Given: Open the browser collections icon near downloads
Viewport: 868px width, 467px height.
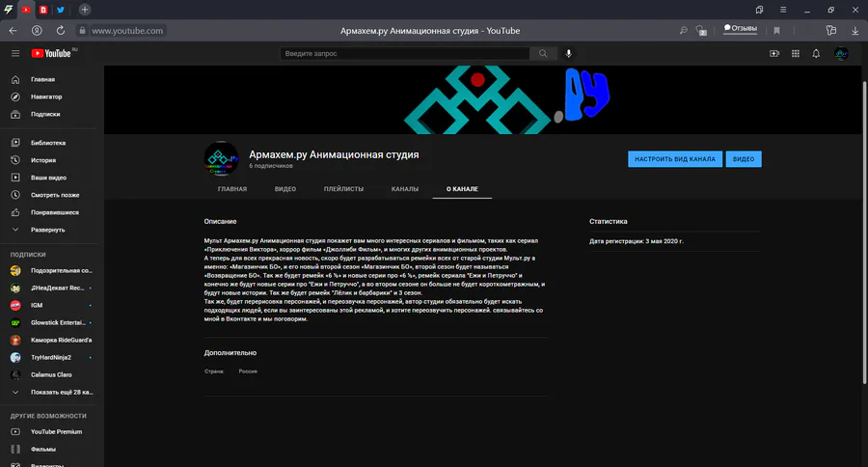Looking at the screenshot, I should coord(831,31).
